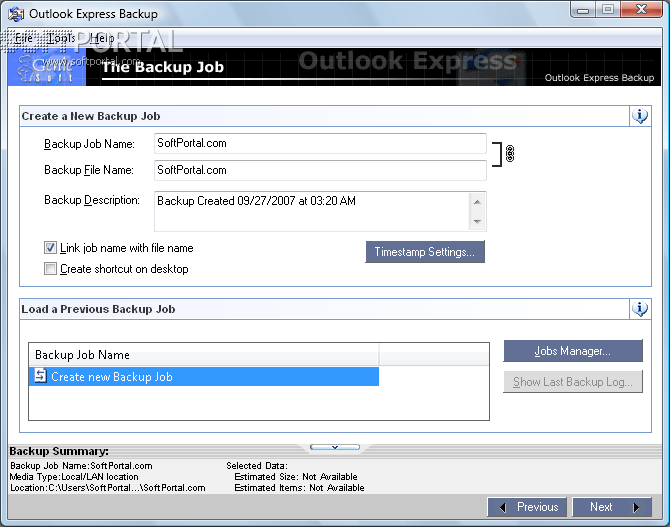670x527 pixels.
Task: Click the Backup Description text area
Action: tap(311, 212)
